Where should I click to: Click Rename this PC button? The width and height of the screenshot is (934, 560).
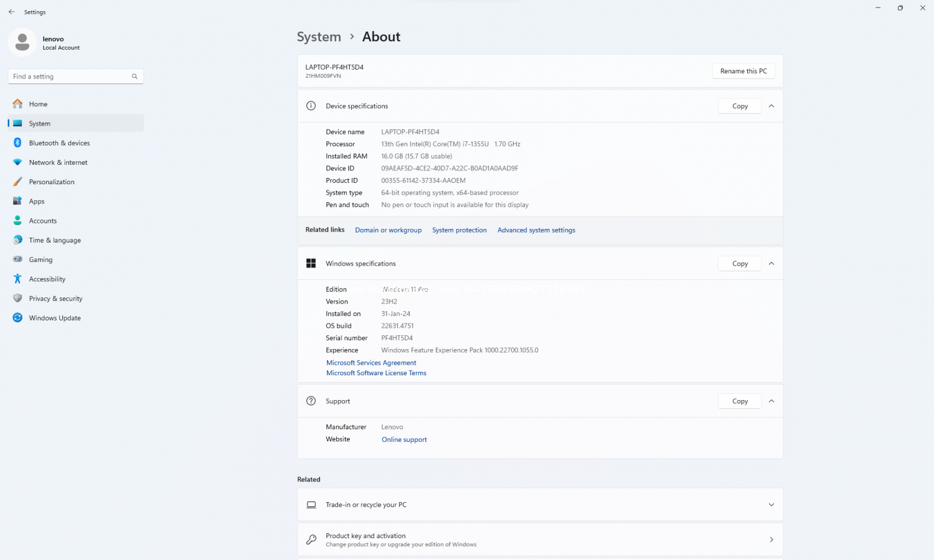coord(743,71)
